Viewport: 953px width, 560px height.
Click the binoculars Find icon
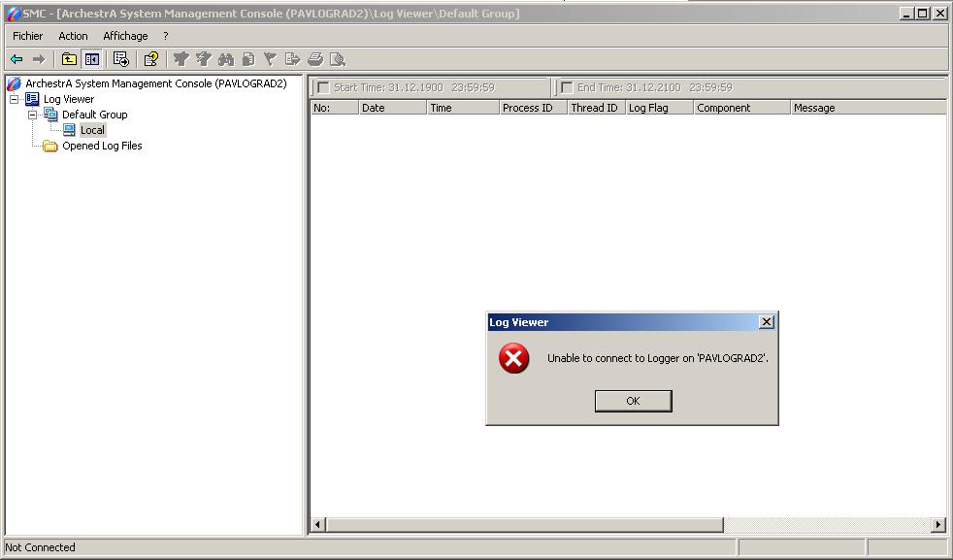coord(226,59)
